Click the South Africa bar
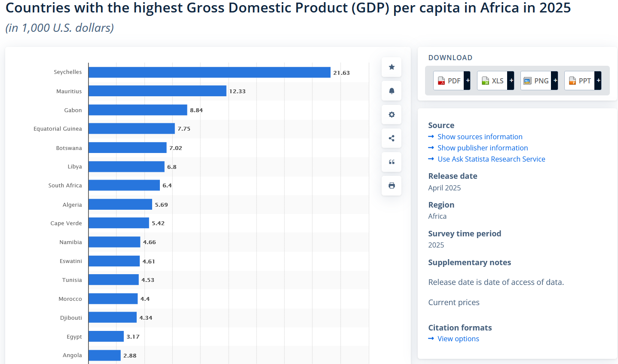Screen dimensions: 618x364 click(124, 185)
